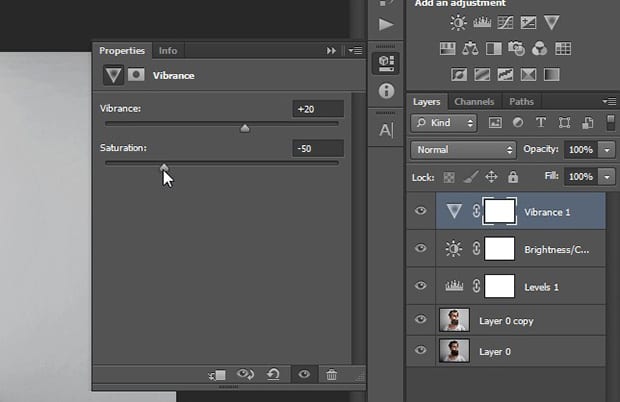Hide the Vibrance 1 layer
Image resolution: width=620 pixels, height=402 pixels.
(x=421, y=211)
